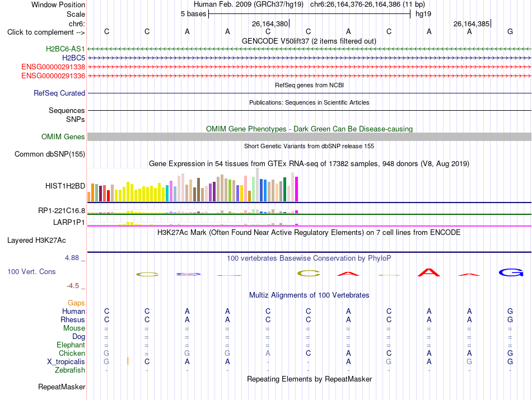Click the gray OMIM Genes bar
The height and width of the screenshot is (400, 532).
click(x=309, y=137)
